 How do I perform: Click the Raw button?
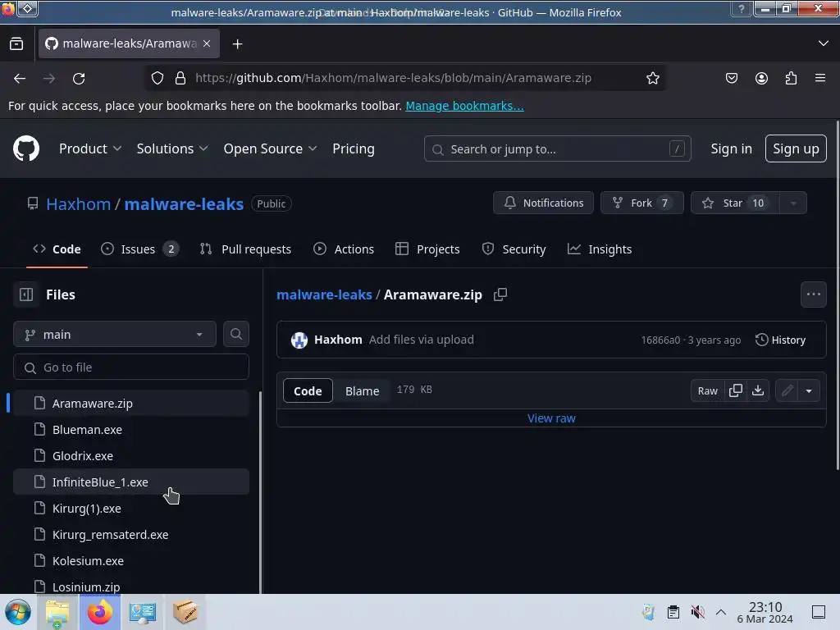pyautogui.click(x=708, y=390)
